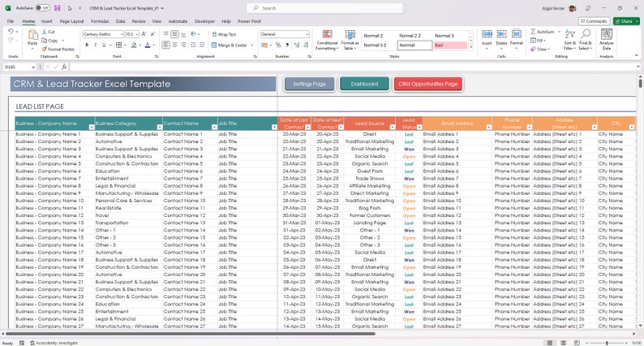Open the Settings Page button
The width and height of the screenshot is (644, 346).
(x=309, y=84)
